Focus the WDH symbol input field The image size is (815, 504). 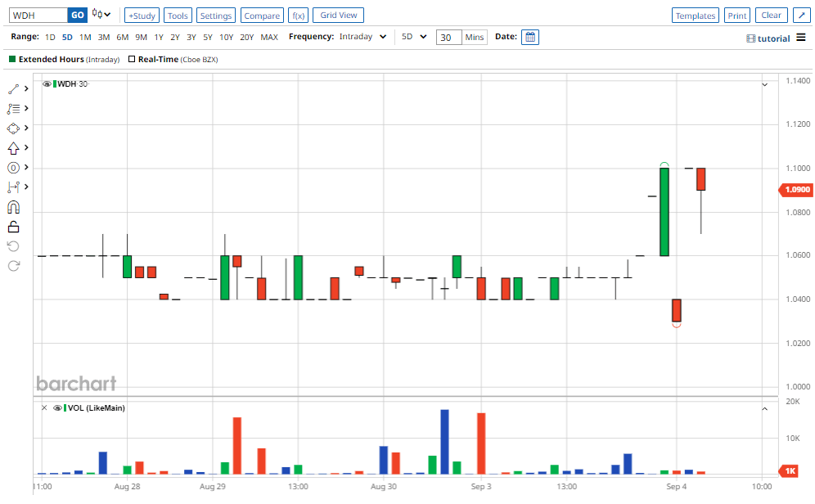38,15
